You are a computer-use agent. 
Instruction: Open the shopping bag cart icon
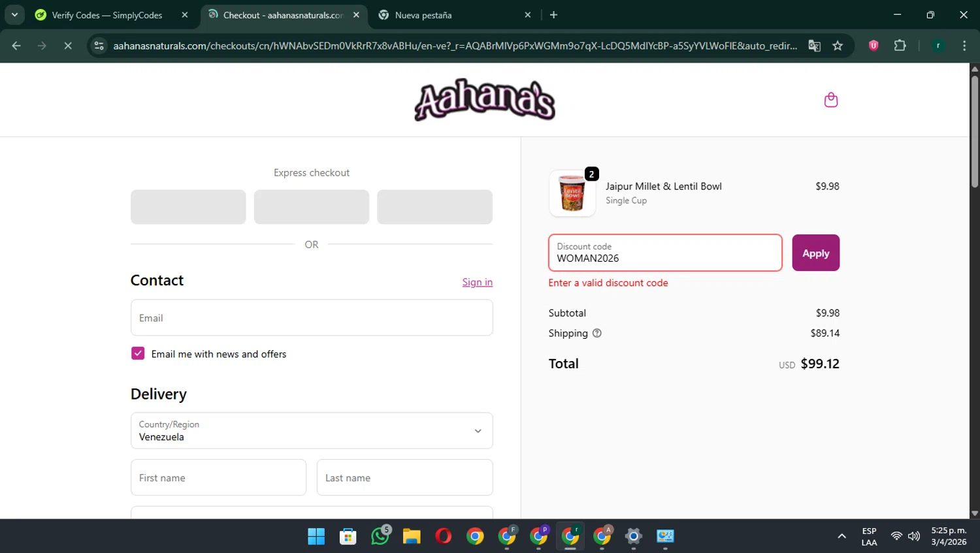pos(830,100)
